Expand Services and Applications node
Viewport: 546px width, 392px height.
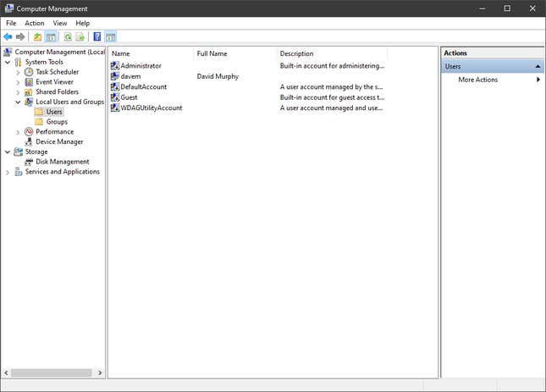8,172
